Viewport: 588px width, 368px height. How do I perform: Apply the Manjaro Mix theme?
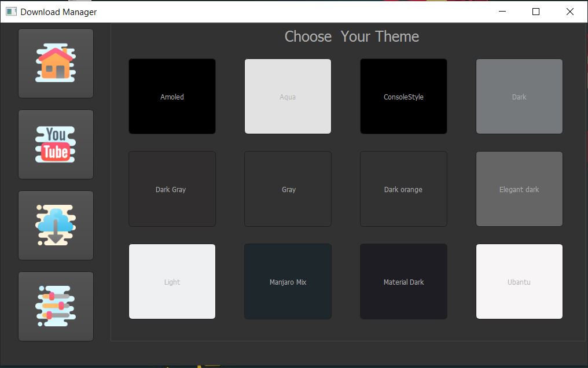pyautogui.click(x=288, y=281)
